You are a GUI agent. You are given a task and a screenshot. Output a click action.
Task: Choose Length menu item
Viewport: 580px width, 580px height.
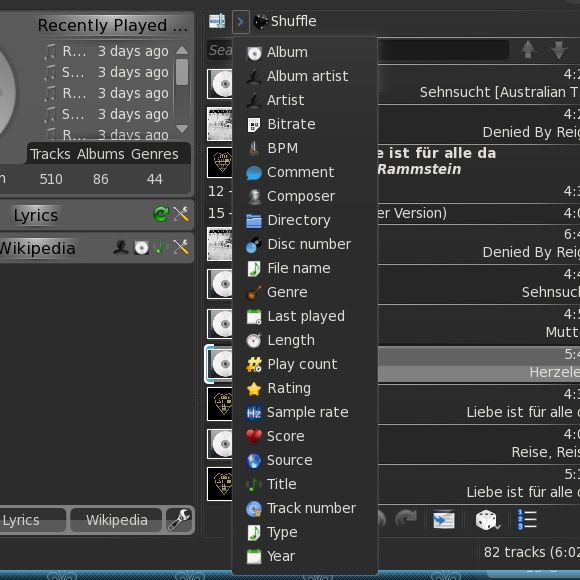(x=305, y=341)
